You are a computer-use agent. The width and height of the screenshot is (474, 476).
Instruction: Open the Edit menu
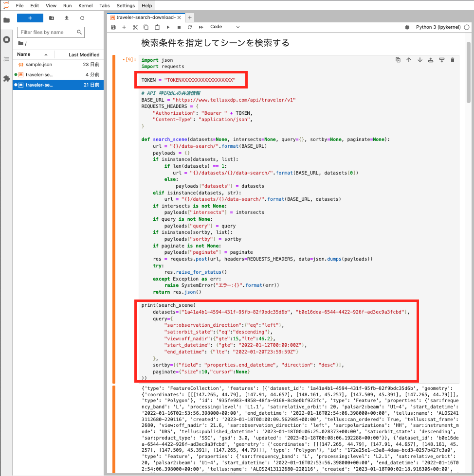[x=35, y=5]
